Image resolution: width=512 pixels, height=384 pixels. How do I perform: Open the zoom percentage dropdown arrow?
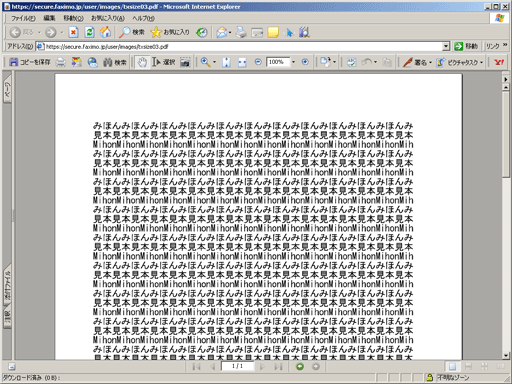[x=293, y=62]
